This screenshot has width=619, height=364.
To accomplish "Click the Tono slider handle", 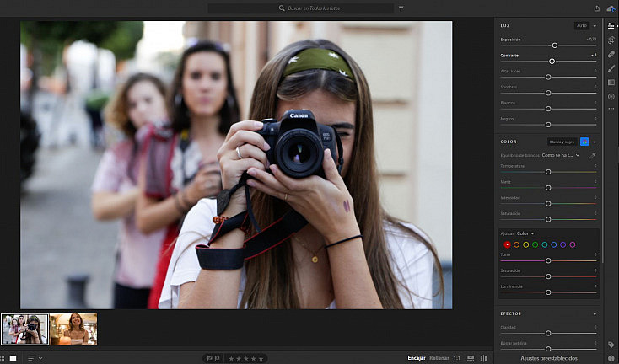I will (548, 260).
